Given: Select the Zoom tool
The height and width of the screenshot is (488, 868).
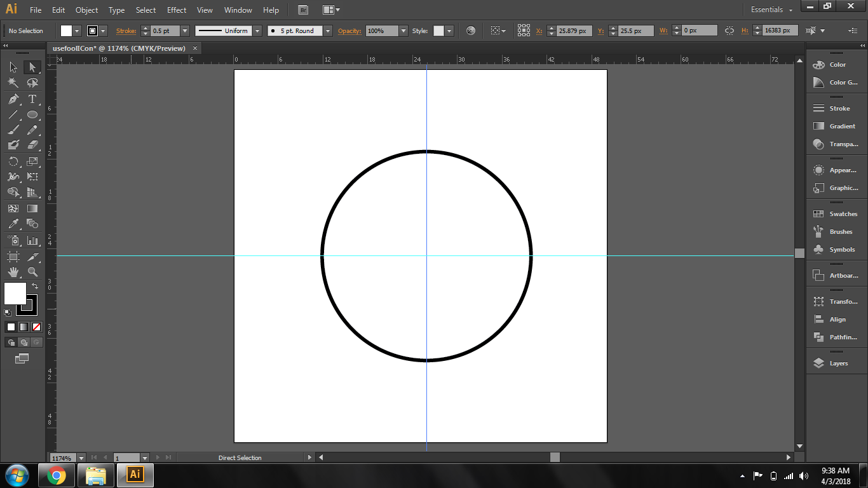Looking at the screenshot, I should [32, 272].
